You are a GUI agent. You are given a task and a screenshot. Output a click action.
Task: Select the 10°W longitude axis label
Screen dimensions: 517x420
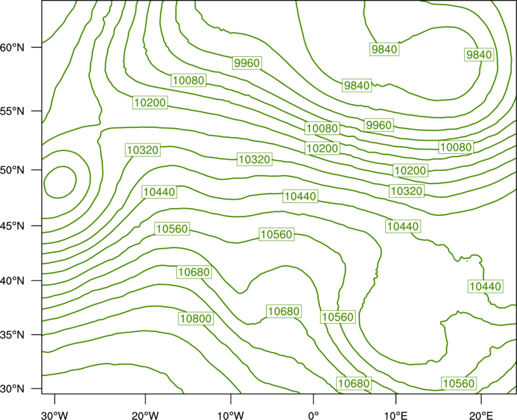tap(231, 415)
